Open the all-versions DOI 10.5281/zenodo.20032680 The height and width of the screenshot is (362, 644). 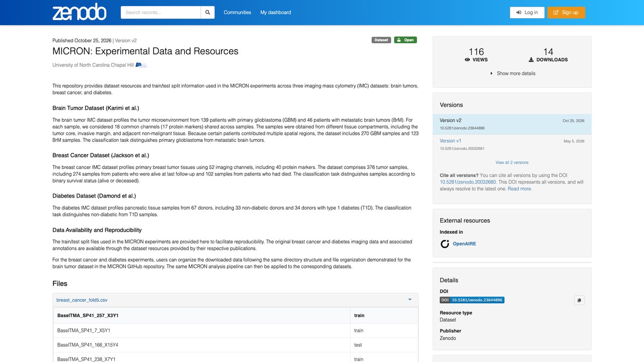[x=468, y=183]
